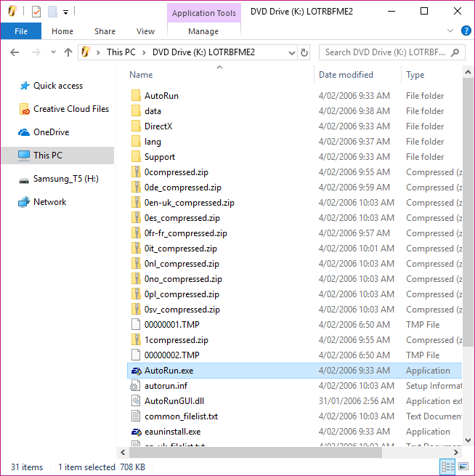The height and width of the screenshot is (476, 475).
Task: Click the New folder quick access icon
Action: pos(52,12)
